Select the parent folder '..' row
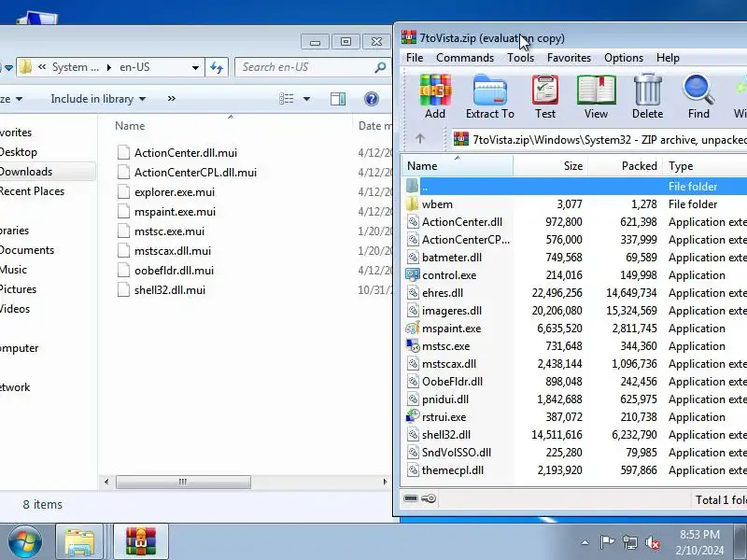 coord(574,186)
